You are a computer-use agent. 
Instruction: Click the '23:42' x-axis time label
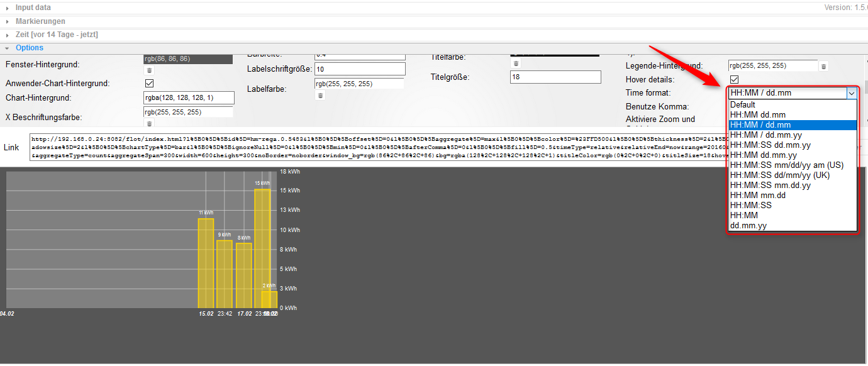(225, 313)
